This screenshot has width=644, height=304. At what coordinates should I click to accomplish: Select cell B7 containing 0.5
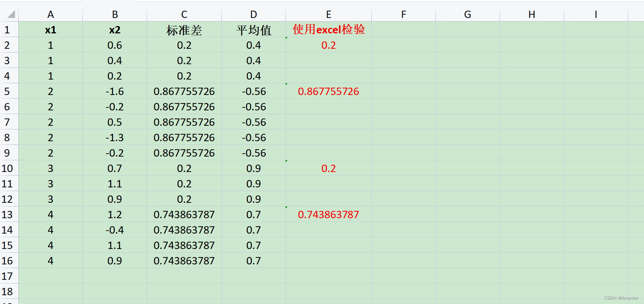coord(115,122)
